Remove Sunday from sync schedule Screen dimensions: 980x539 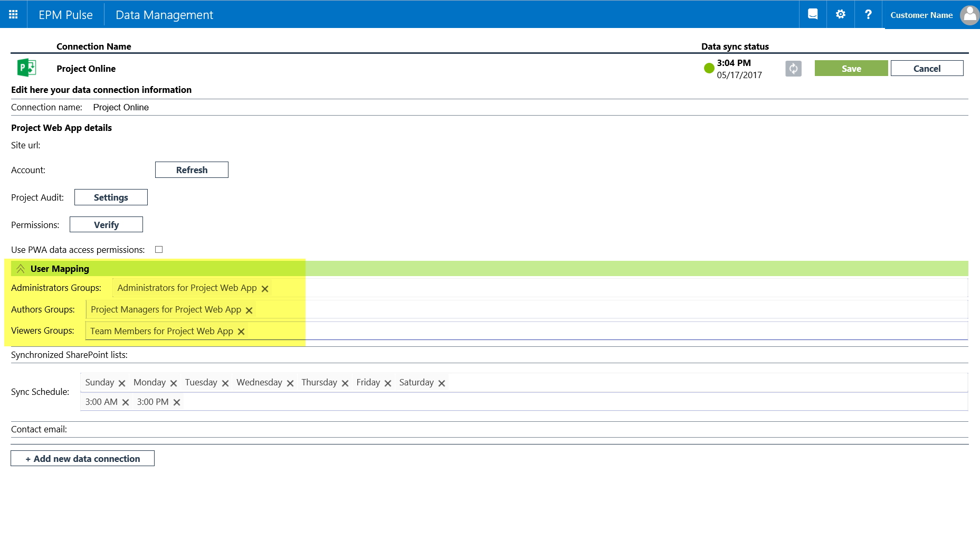pos(122,383)
